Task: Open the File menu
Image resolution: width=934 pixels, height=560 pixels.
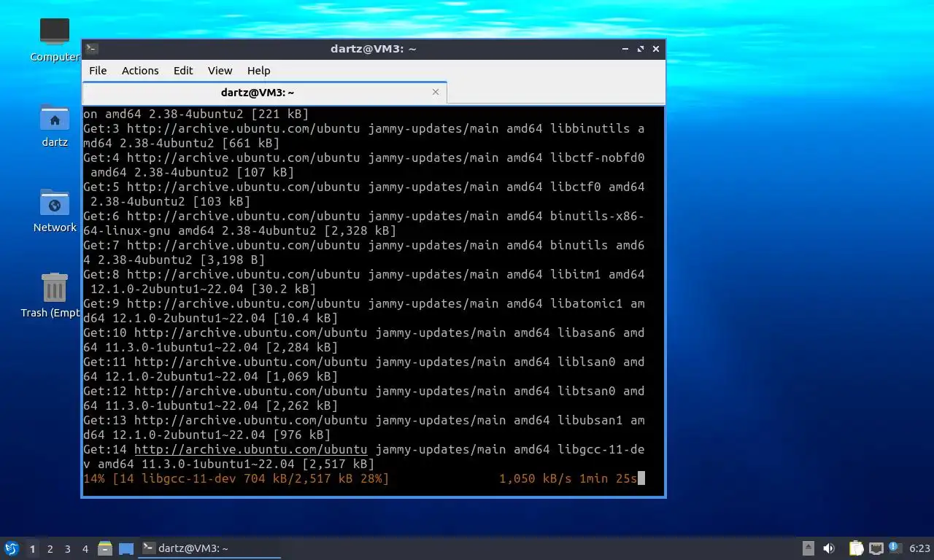Action: [x=98, y=71]
